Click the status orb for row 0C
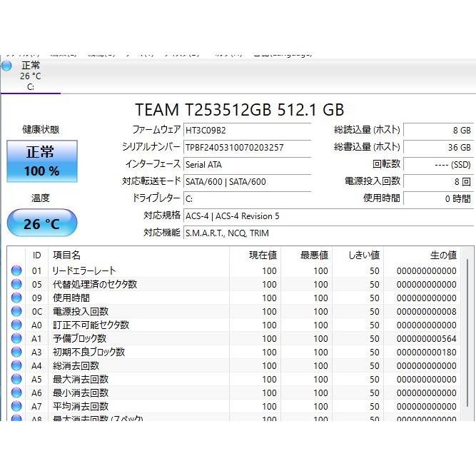The width and height of the screenshot is (476, 476). point(16,311)
